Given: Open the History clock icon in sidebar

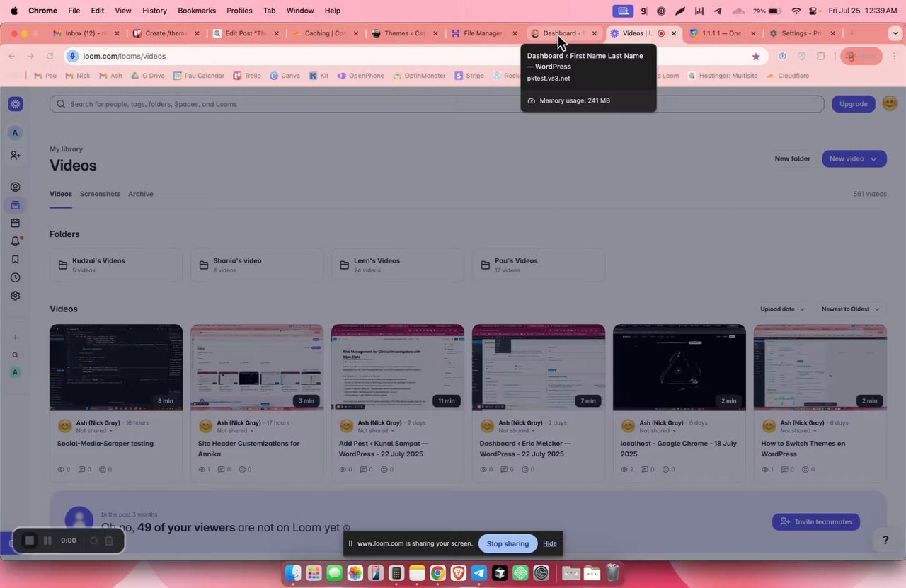Looking at the screenshot, I should pos(16,277).
